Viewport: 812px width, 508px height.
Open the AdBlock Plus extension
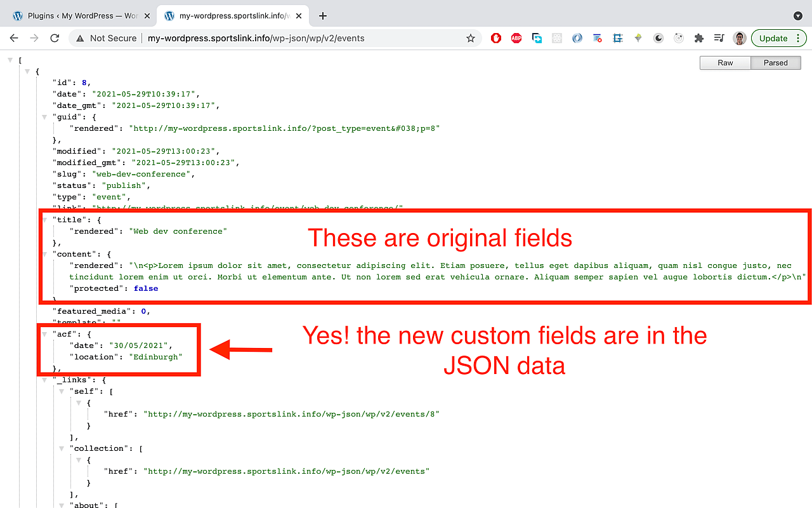pos(516,37)
